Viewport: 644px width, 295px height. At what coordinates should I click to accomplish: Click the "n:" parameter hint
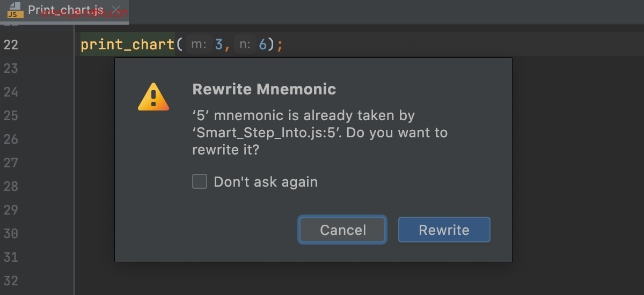pyautogui.click(x=244, y=45)
